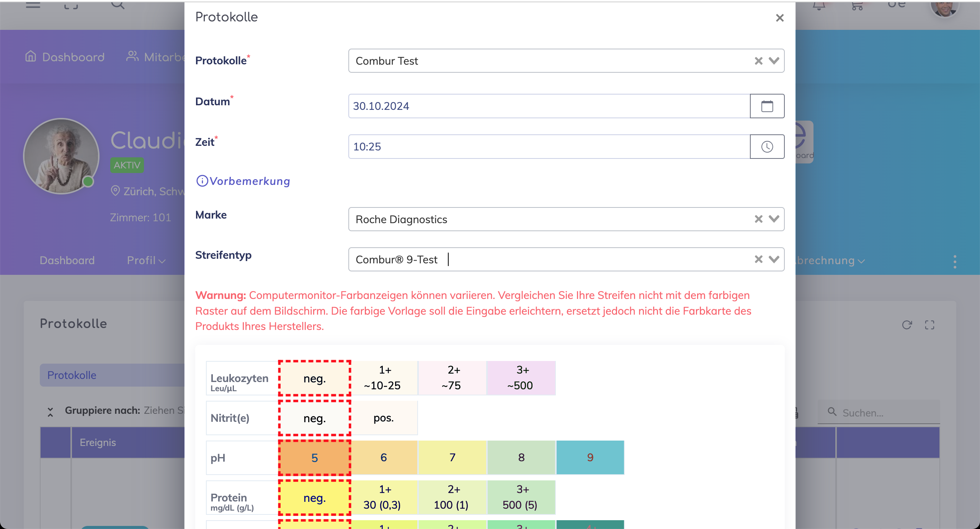The height and width of the screenshot is (529, 980).
Task: Click the Vorbemerkung info icon
Action: pyautogui.click(x=202, y=181)
